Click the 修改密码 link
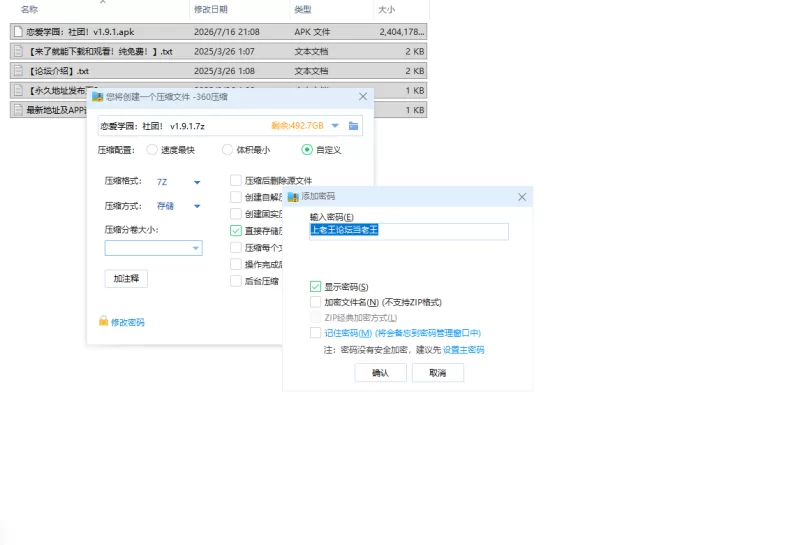800x545 pixels. [x=128, y=322]
